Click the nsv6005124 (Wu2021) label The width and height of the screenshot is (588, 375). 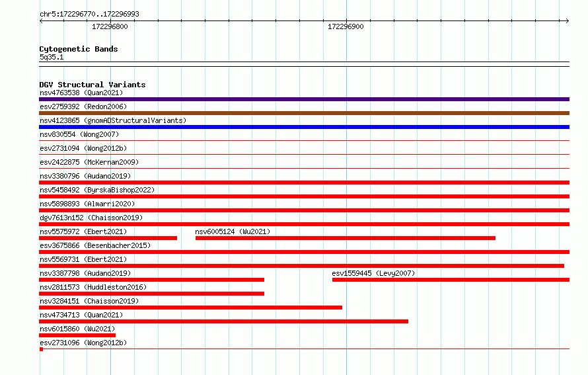[233, 231]
